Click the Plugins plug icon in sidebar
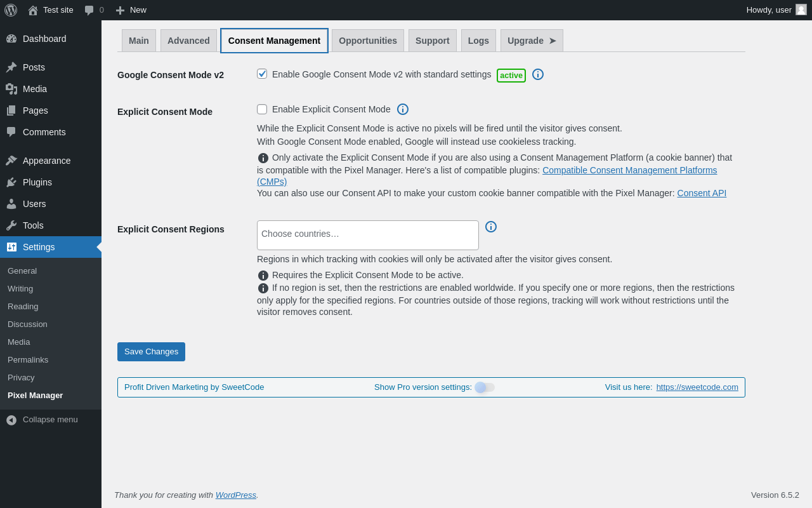812x508 pixels. [11, 182]
